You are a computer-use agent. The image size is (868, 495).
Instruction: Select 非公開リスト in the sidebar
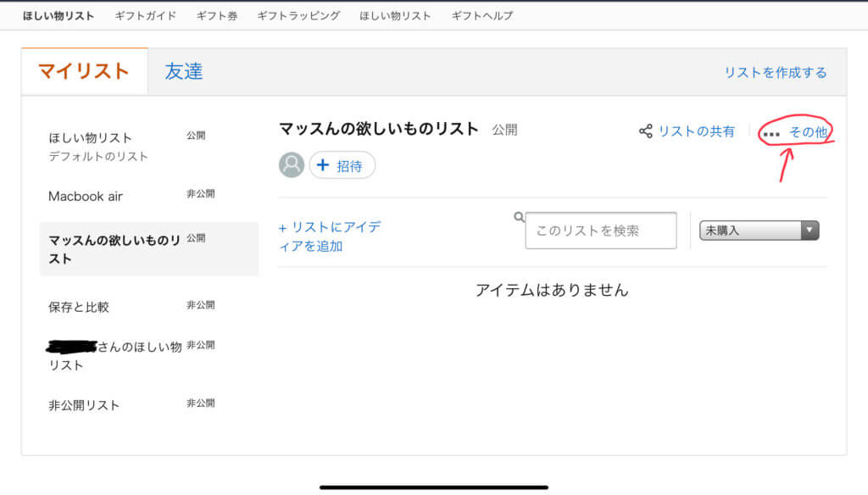(84, 405)
